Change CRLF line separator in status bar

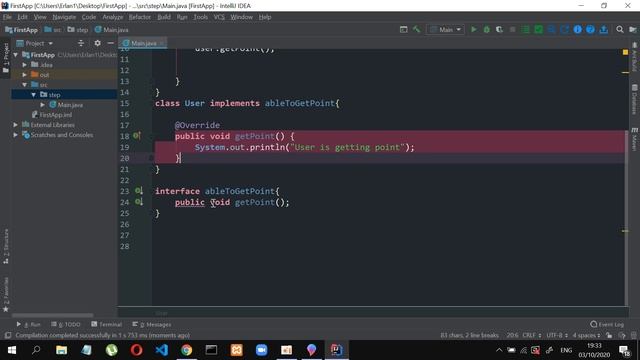point(531,335)
